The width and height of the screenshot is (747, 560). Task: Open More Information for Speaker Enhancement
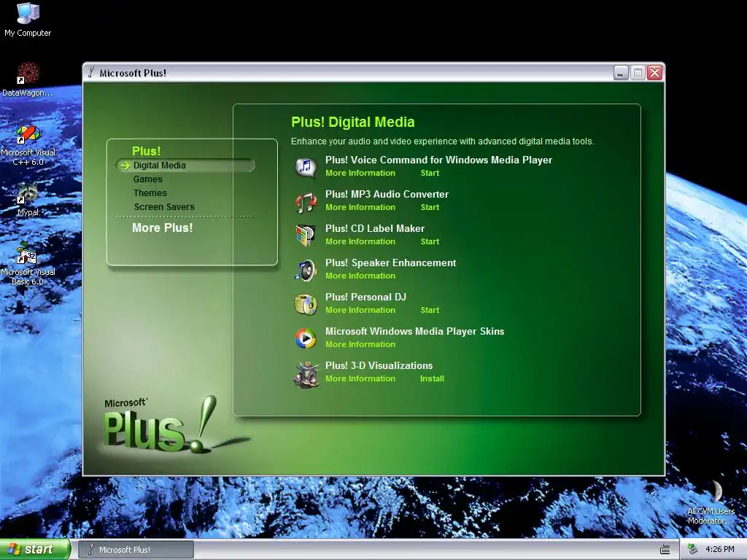pyautogui.click(x=360, y=276)
